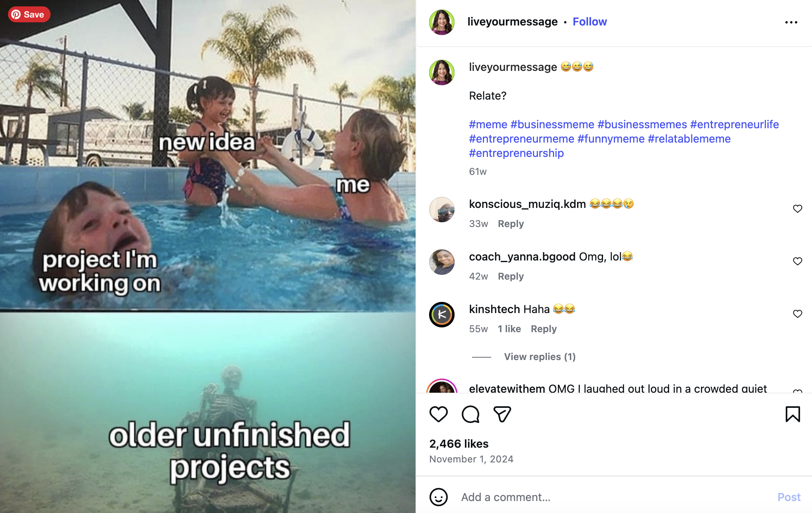This screenshot has width=812, height=513.
Task: Click the Pinterest Save button
Action: 29,15
